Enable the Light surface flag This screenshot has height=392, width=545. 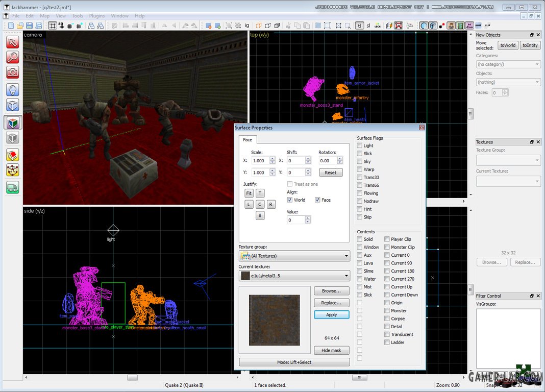[x=360, y=145]
